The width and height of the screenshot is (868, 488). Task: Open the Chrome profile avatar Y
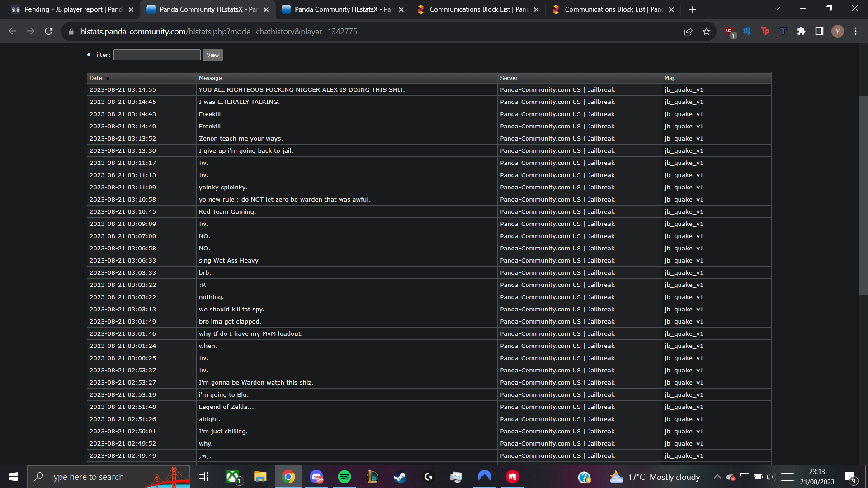tap(837, 31)
